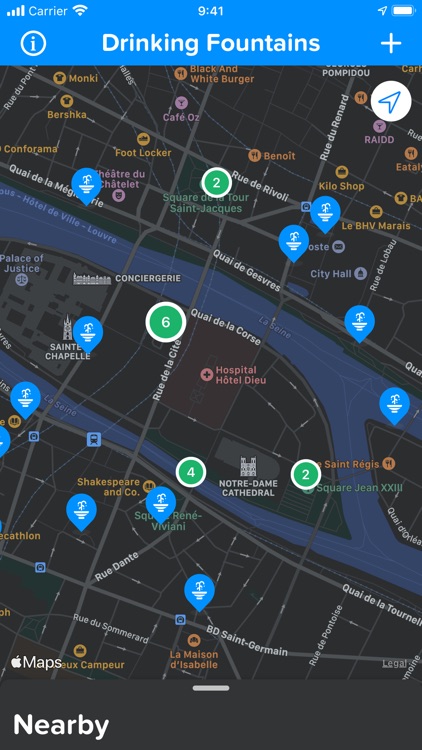Tap the plus icon to add fountain
Viewport: 422px width, 750px height.
390,44
